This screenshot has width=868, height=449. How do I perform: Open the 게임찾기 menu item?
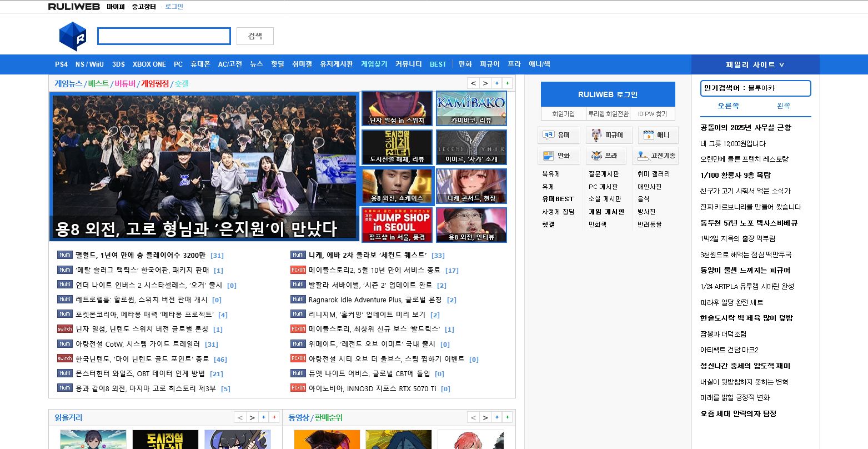coord(374,64)
